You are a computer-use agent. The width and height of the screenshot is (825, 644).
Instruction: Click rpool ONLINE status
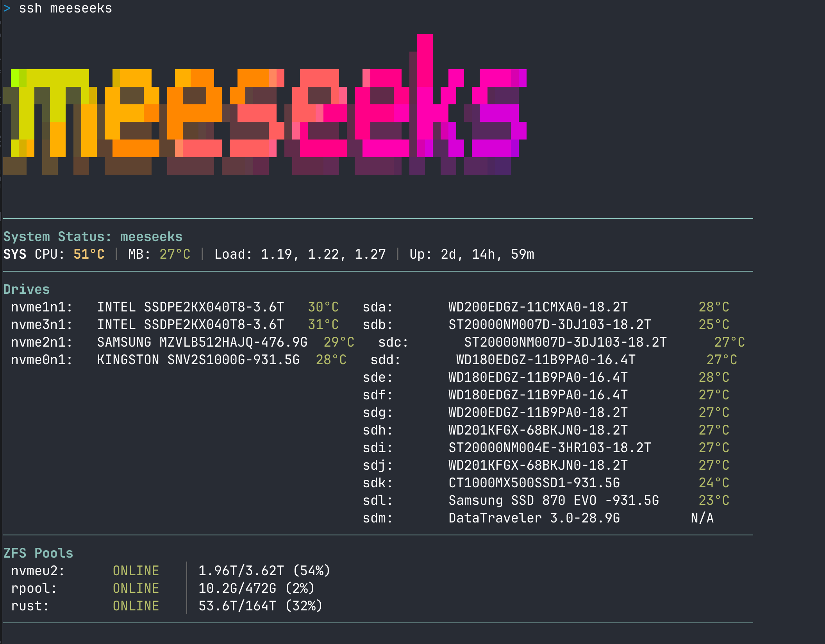click(x=136, y=589)
